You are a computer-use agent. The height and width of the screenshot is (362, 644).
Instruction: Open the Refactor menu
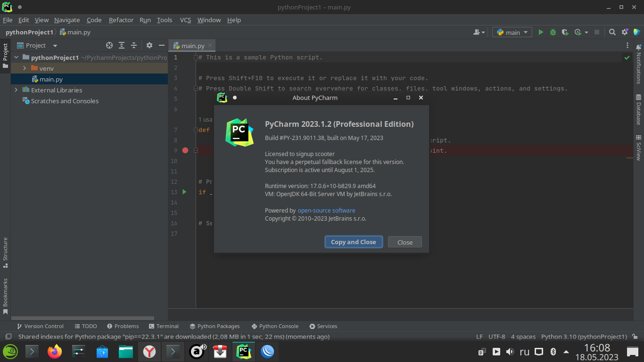click(x=121, y=20)
